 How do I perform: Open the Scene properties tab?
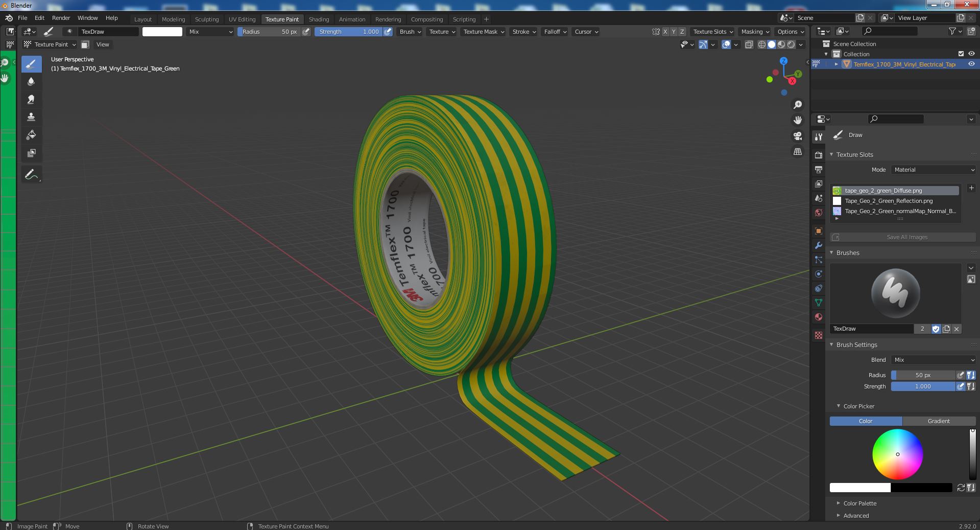pyautogui.click(x=819, y=198)
